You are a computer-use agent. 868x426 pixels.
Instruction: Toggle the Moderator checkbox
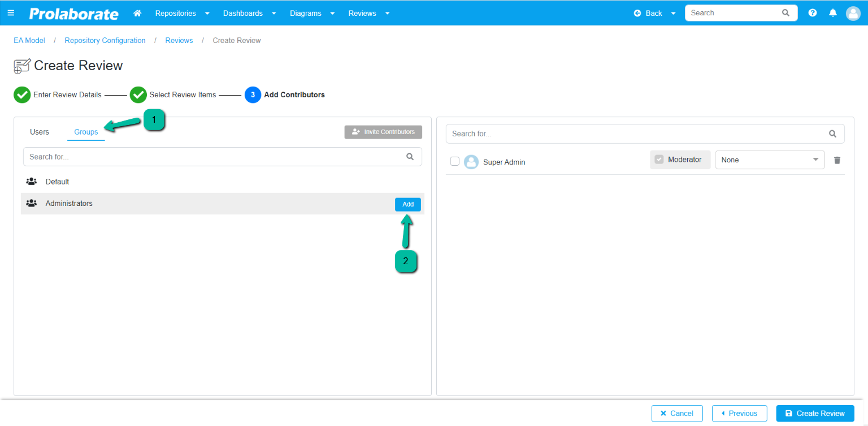pos(659,160)
